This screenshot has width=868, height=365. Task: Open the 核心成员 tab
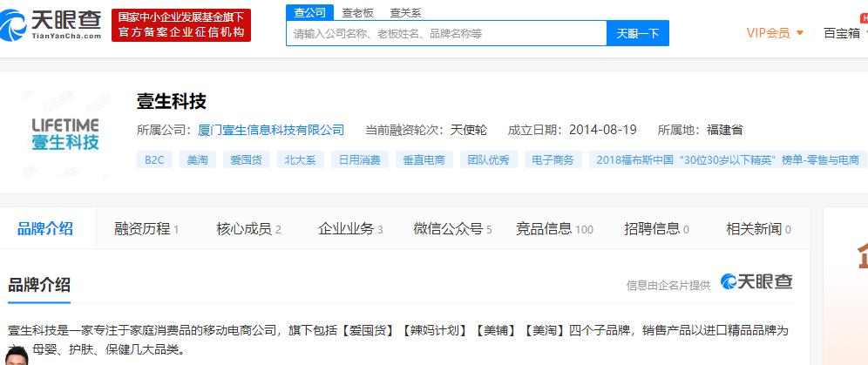click(248, 229)
